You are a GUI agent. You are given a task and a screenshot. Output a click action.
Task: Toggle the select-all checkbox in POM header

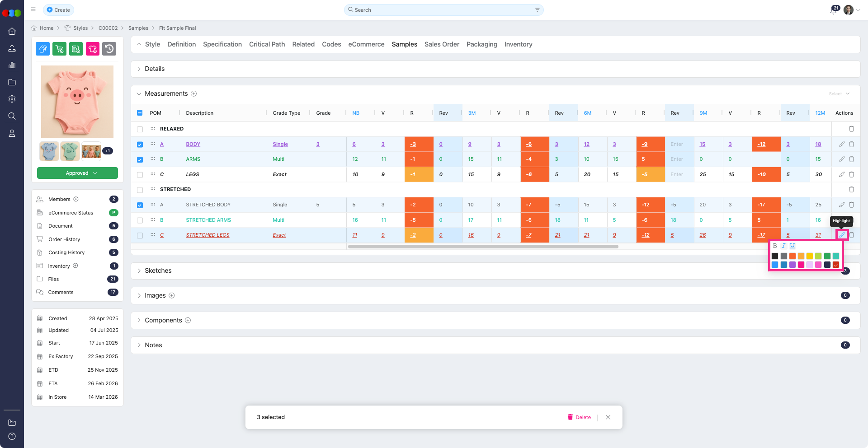click(140, 113)
